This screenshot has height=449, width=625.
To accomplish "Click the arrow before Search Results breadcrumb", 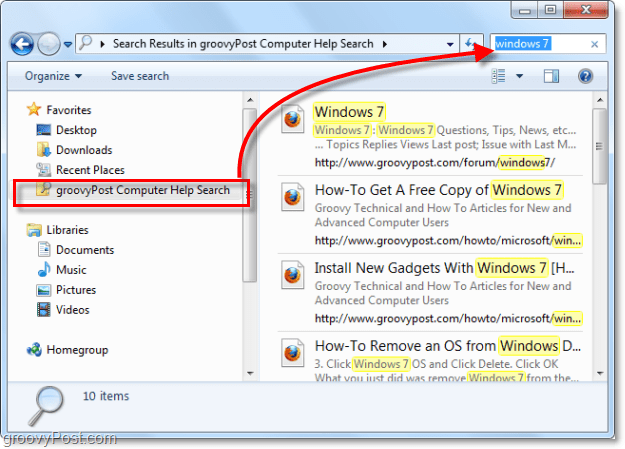I will pos(103,44).
